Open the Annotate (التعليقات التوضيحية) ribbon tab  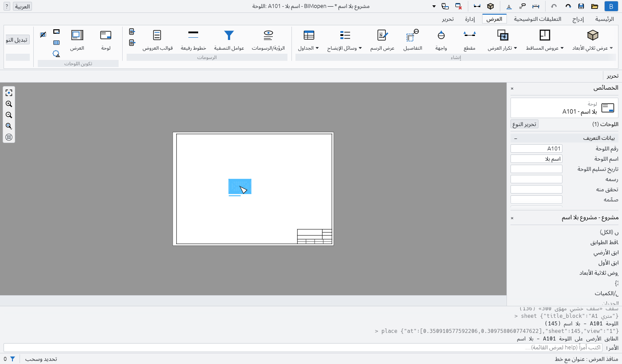tap(538, 19)
